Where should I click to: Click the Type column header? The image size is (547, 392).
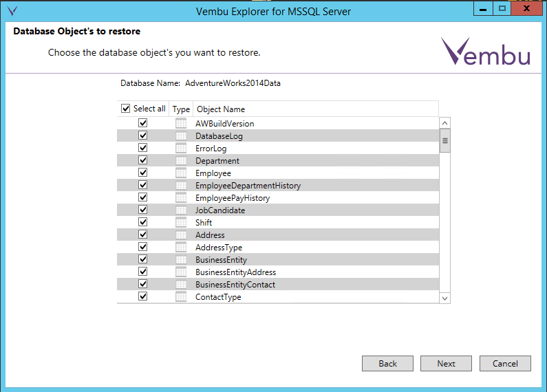click(181, 109)
